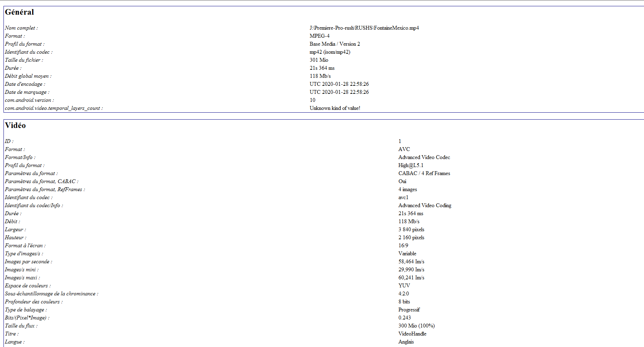This screenshot has width=644, height=347.
Task: Click the bitrate value 118 Mb/s under Général
Action: [x=320, y=76]
